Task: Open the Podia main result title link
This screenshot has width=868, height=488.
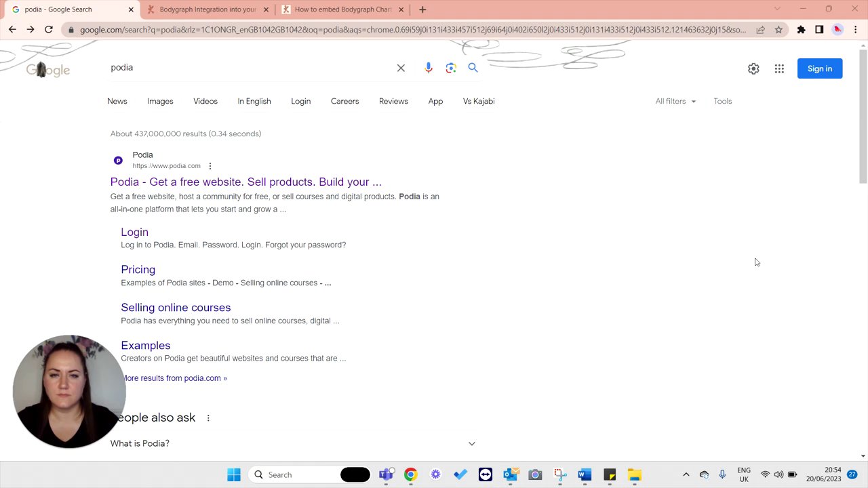Action: pos(246,182)
